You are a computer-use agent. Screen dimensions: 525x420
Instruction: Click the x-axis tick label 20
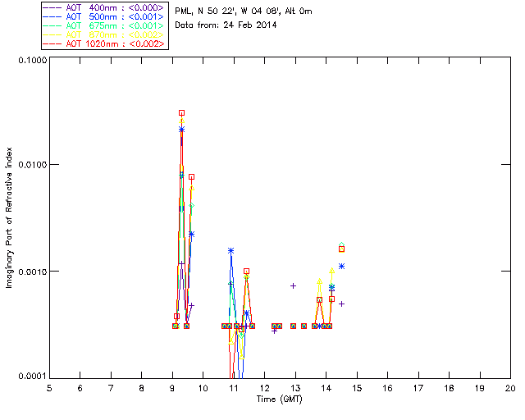click(x=510, y=388)
